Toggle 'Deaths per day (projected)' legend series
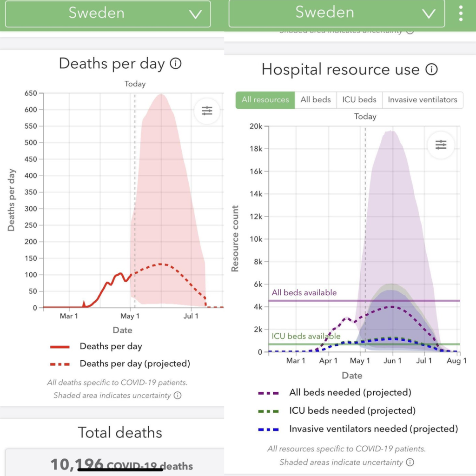 tap(134, 364)
